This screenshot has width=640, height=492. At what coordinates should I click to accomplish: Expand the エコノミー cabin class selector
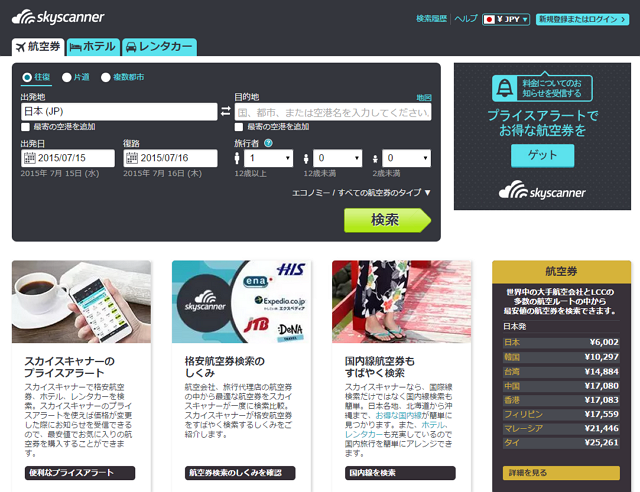(x=361, y=192)
